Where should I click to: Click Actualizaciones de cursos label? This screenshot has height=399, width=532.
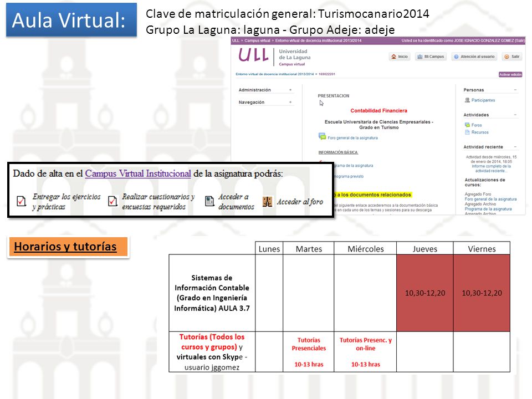click(485, 182)
